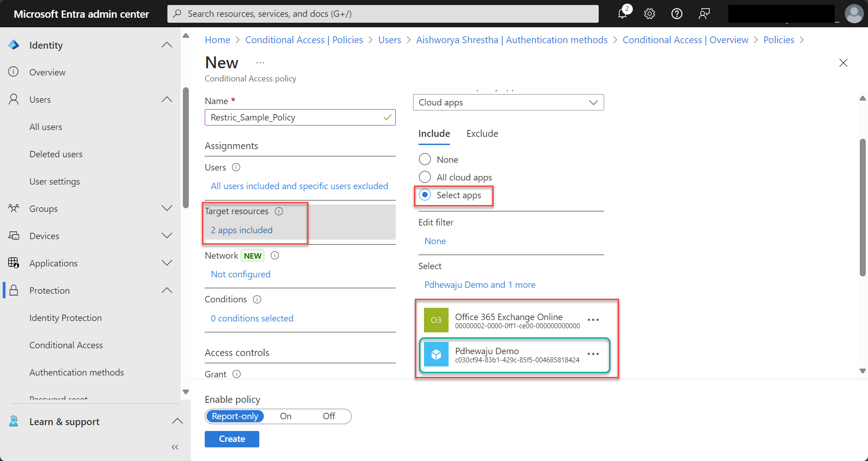Set Enable policy to Off

point(329,416)
